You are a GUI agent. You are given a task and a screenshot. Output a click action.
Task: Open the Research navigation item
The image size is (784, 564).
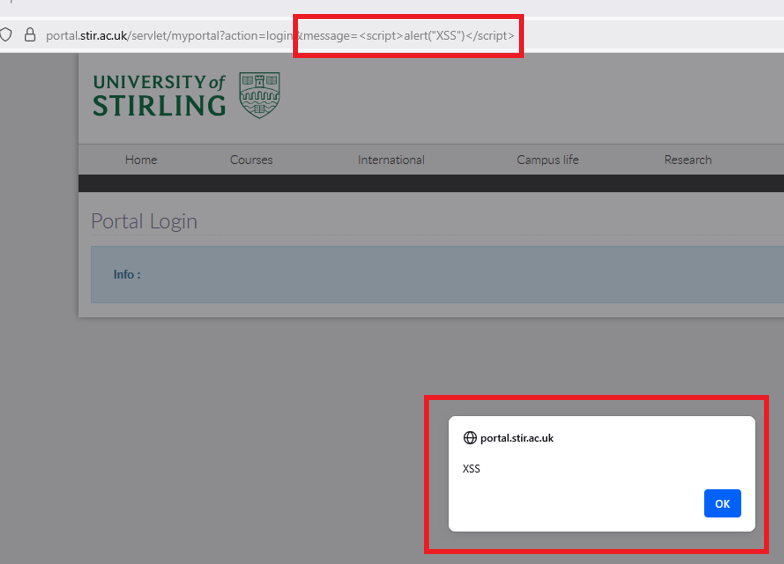688,160
